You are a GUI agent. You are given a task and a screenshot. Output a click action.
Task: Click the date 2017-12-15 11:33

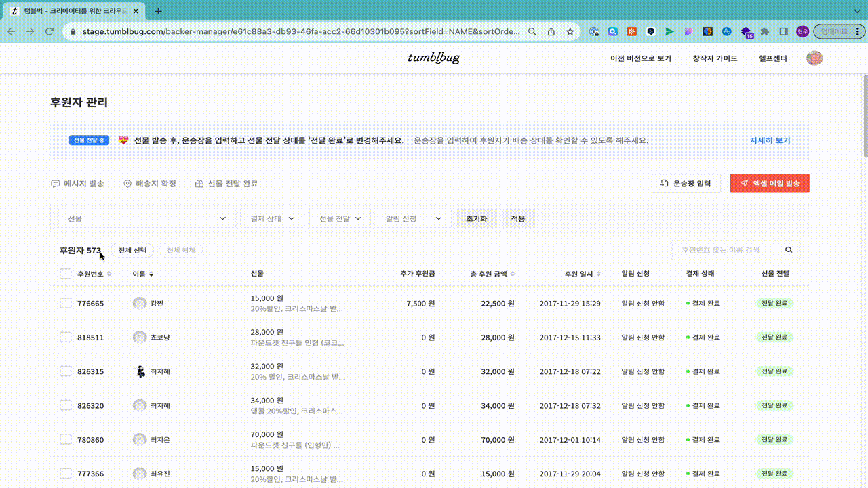[570, 337]
